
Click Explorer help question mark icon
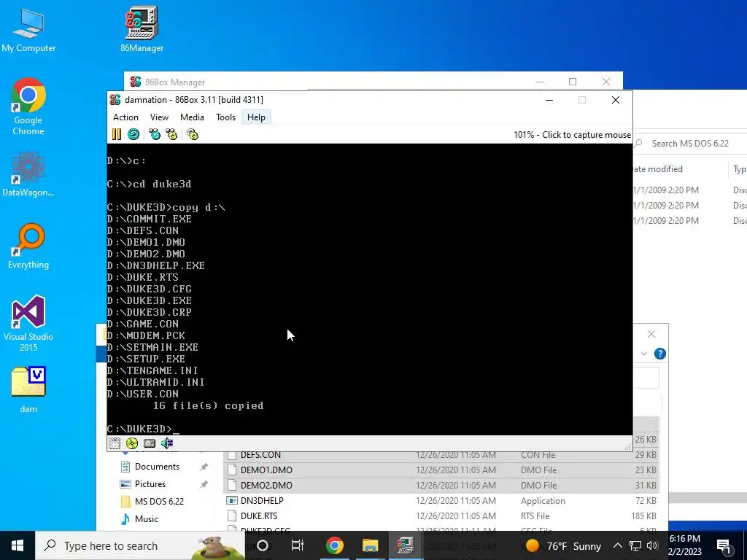tap(659, 354)
